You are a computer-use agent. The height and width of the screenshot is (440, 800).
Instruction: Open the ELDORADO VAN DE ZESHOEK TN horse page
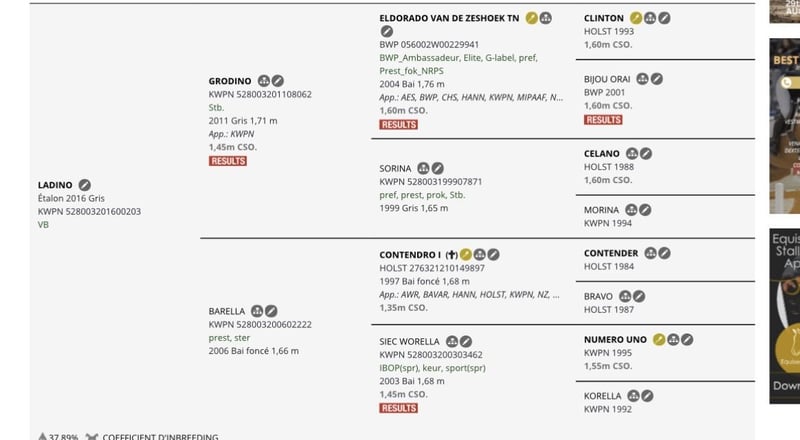pos(449,18)
